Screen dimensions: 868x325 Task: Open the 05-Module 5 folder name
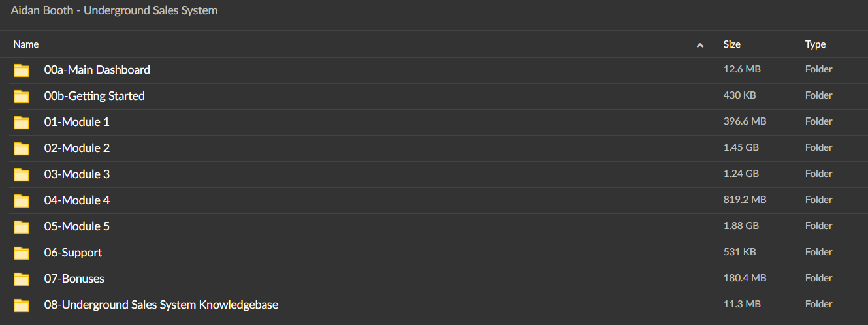pyautogui.click(x=77, y=226)
